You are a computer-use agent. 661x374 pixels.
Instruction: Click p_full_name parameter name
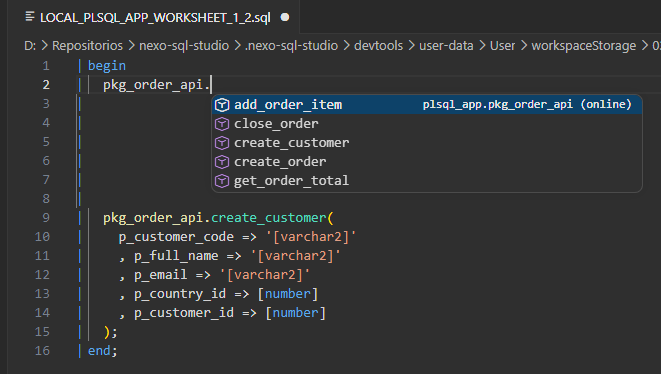[176, 256]
